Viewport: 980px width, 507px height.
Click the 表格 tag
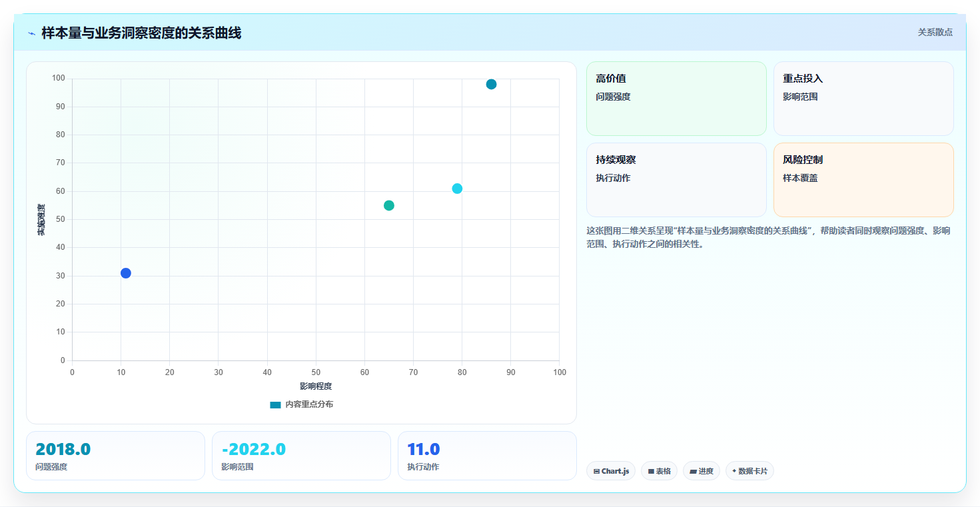click(659, 471)
